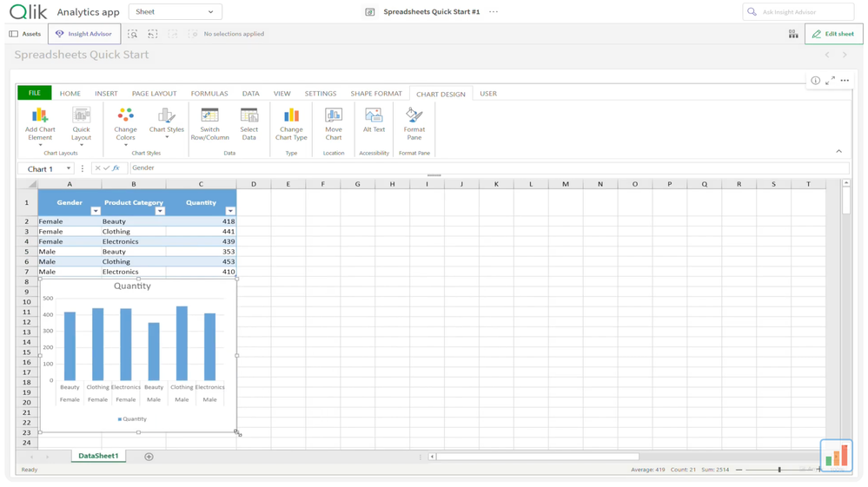Switch to the SHAPE FORMAT tab

click(x=376, y=94)
